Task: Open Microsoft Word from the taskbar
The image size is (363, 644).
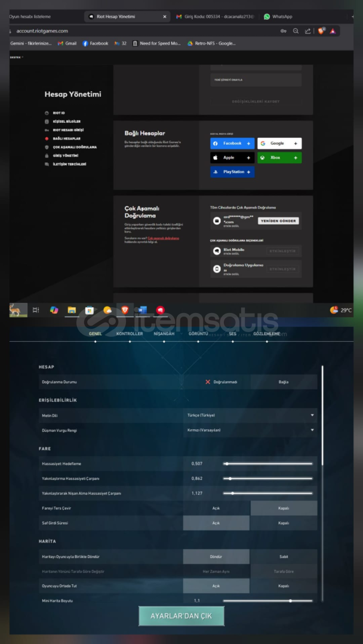Action: coord(143,310)
